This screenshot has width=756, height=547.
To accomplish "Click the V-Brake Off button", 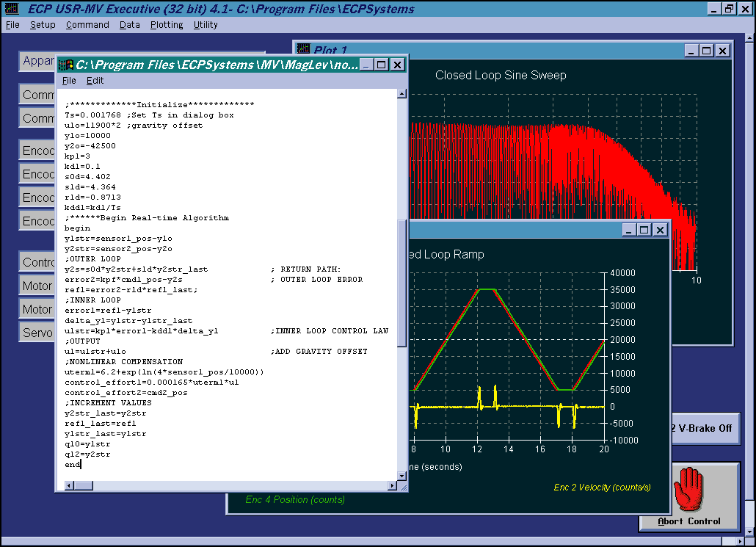I will point(705,428).
